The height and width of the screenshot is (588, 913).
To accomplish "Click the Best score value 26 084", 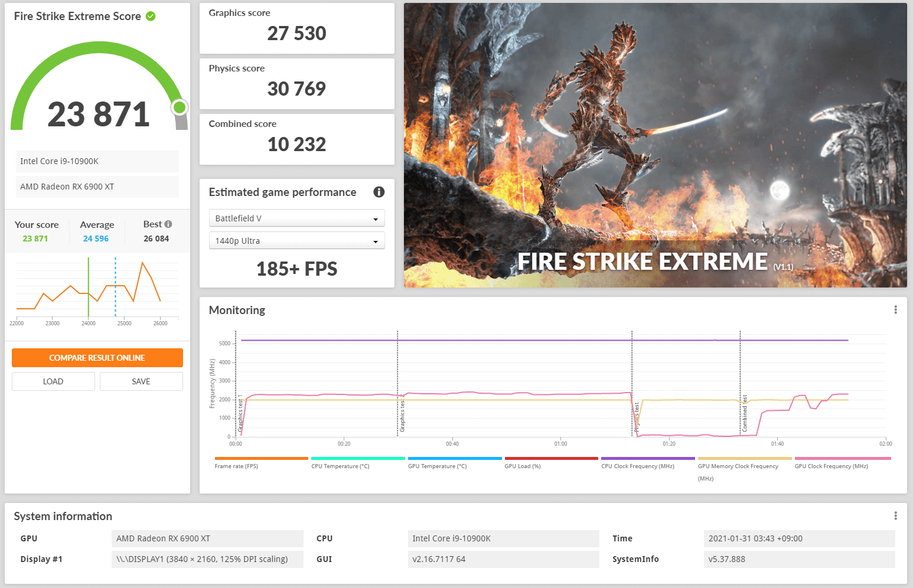I will 156,239.
